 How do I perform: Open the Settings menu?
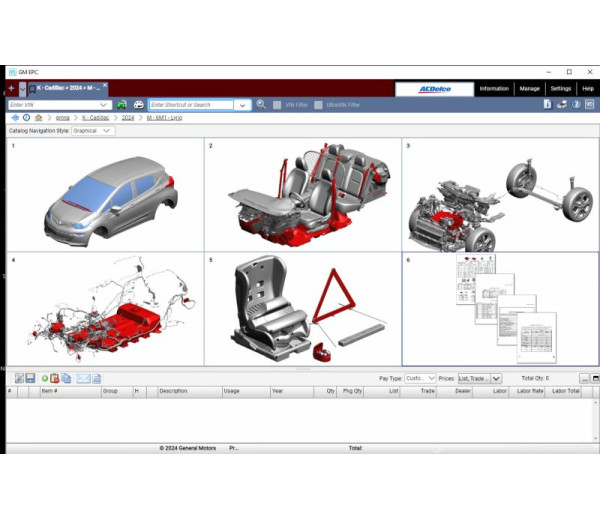(560, 88)
